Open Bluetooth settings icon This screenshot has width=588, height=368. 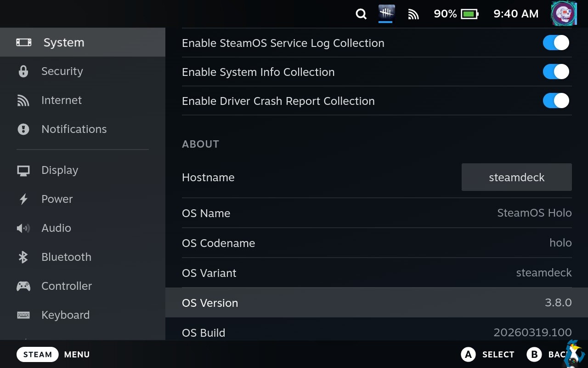(23, 257)
